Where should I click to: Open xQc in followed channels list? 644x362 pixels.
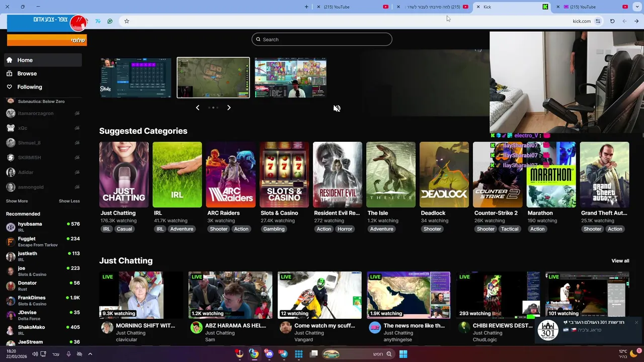(43, 128)
